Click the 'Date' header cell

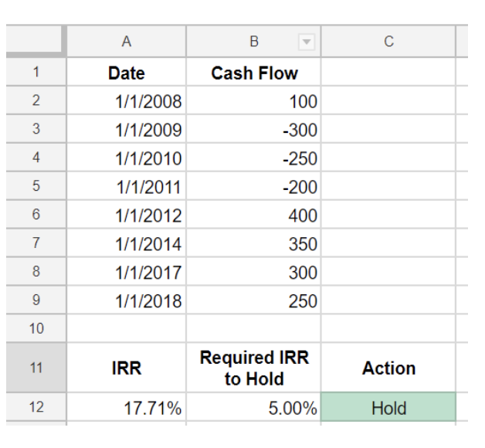[126, 72]
